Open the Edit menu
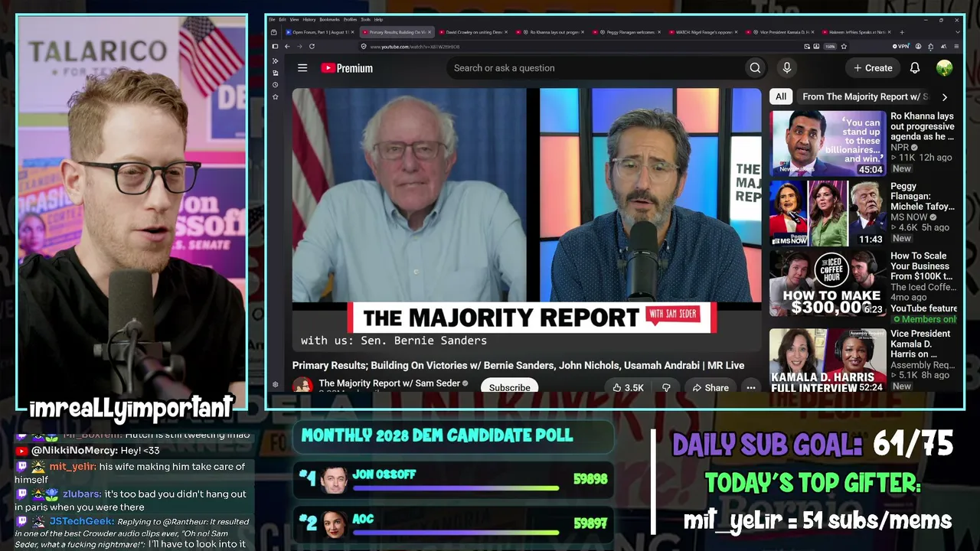 tap(283, 19)
